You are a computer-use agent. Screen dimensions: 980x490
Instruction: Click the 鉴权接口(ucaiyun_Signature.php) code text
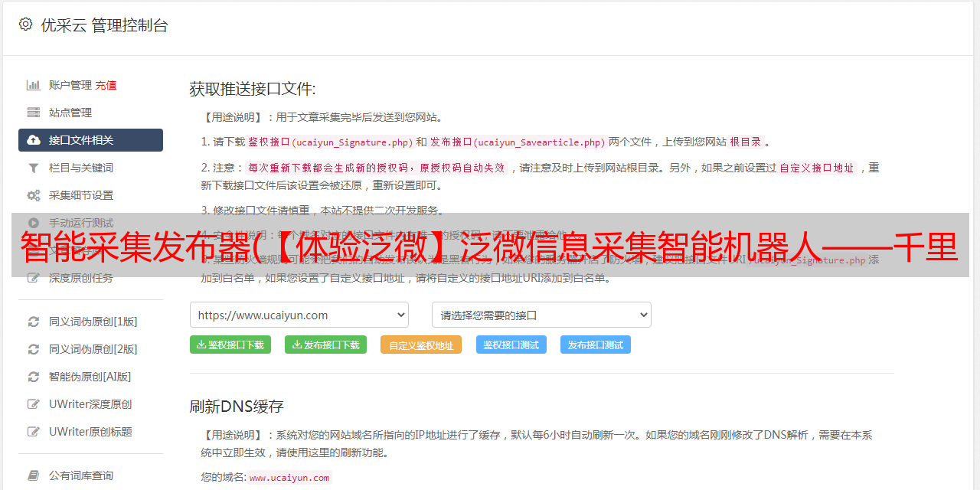pyautogui.click(x=331, y=142)
